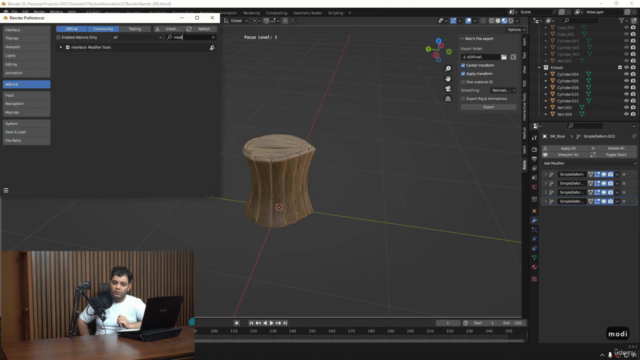
Task: Open the Render properties camera icon tab
Action: [534, 149]
